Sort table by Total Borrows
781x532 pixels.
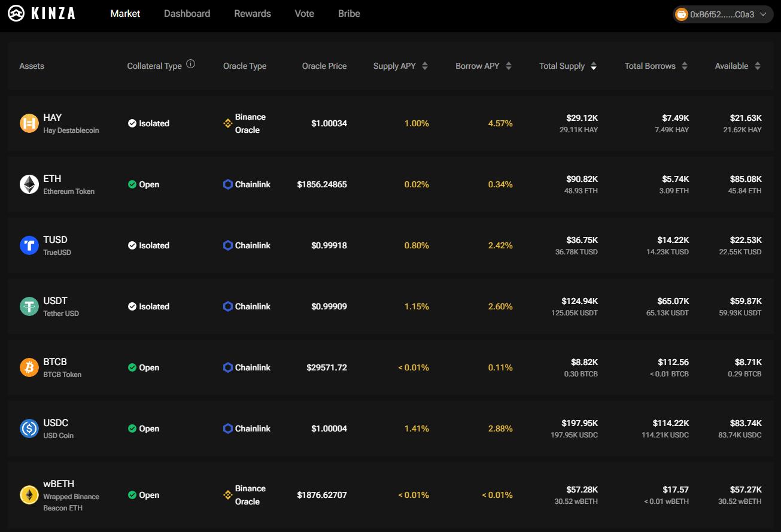pos(685,66)
